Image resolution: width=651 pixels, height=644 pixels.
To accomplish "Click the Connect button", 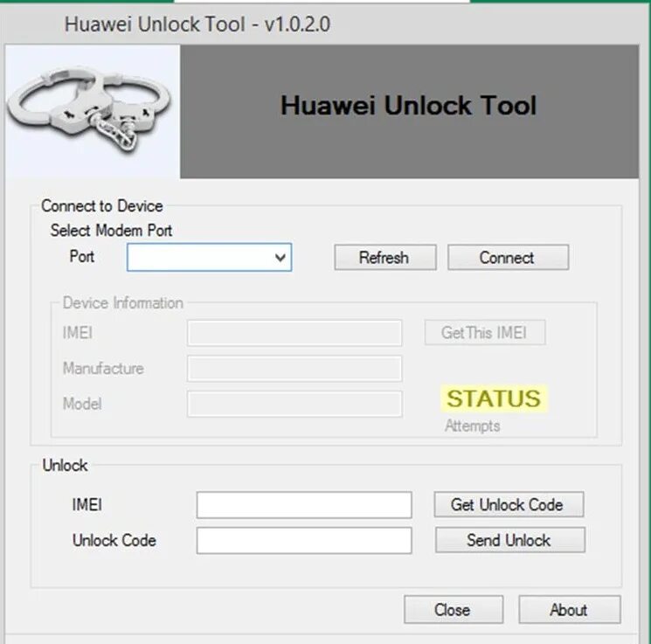I will pos(508,258).
